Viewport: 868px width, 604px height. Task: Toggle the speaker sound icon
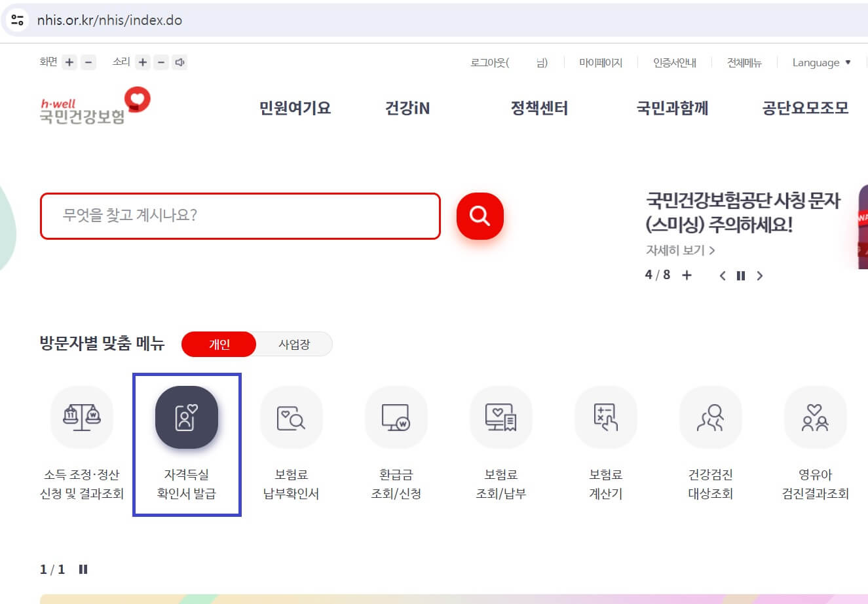(180, 62)
